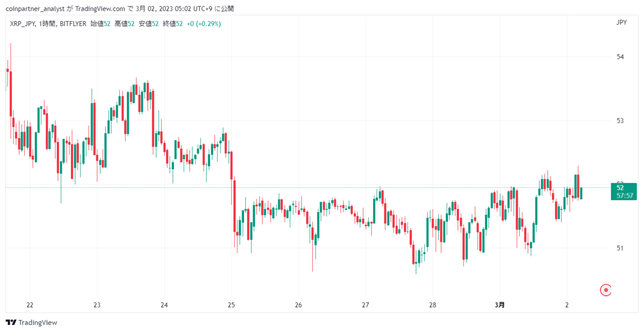Screen dimensions: 644x332
Task: Click the 3月 label on time axis
Action: pyautogui.click(x=500, y=305)
